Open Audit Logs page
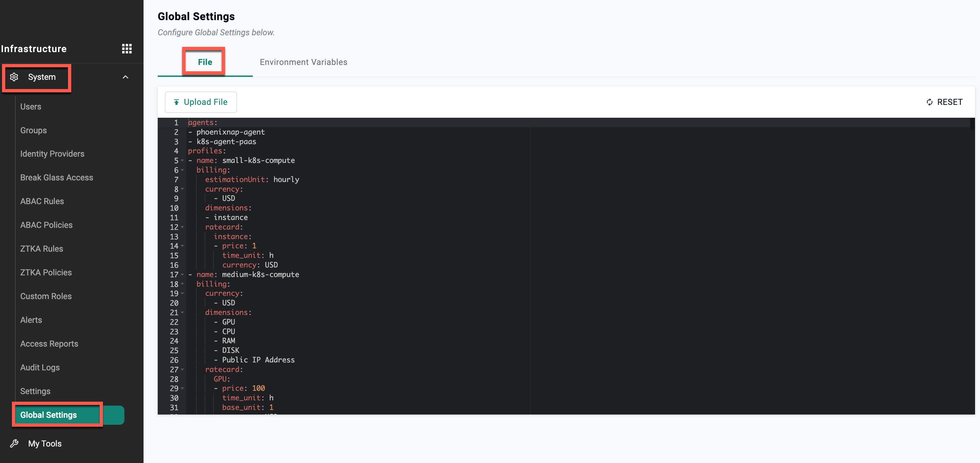Screen dimensions: 980x463 (40, 367)
